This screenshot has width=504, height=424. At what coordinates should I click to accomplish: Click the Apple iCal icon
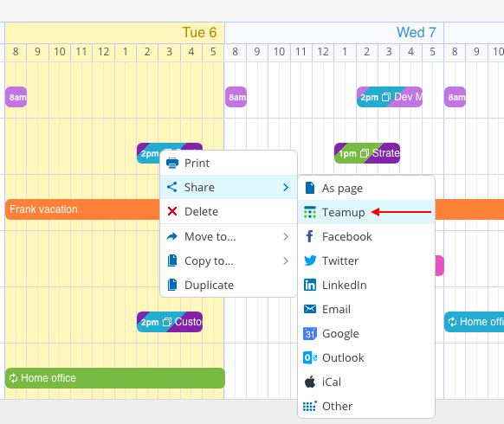[310, 382]
